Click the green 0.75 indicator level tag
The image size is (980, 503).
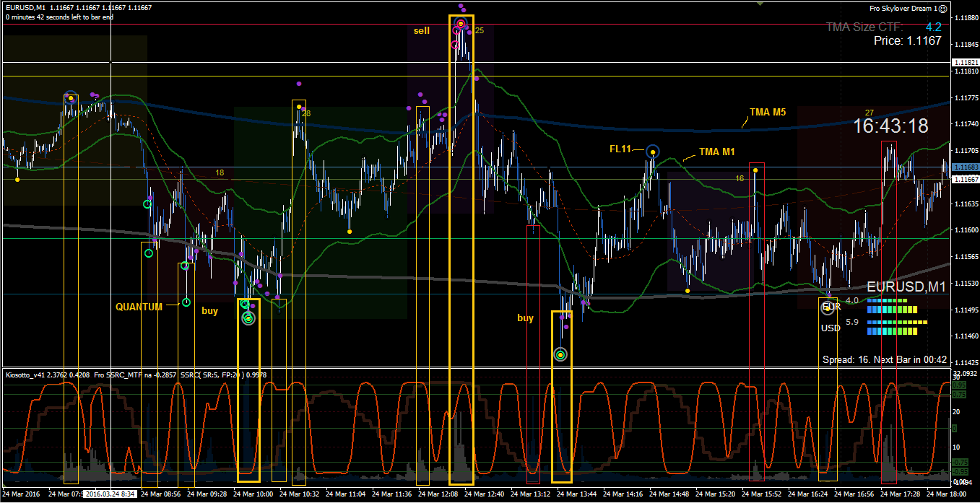(x=960, y=395)
